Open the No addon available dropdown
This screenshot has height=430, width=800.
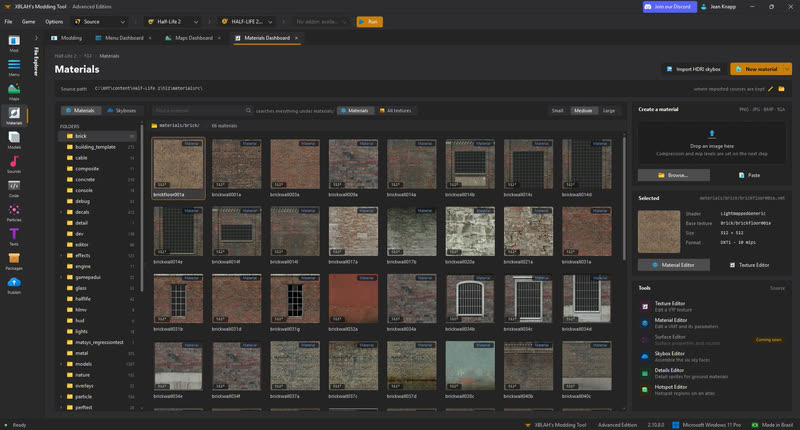pos(321,21)
